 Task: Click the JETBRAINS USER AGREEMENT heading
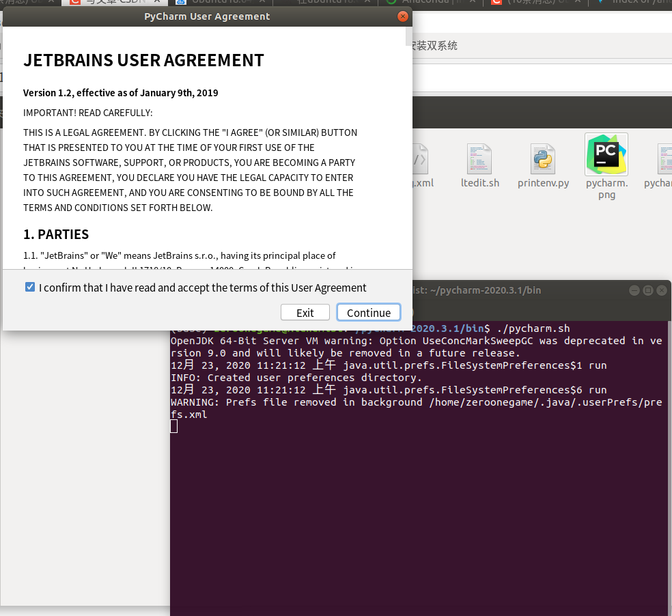(x=143, y=61)
